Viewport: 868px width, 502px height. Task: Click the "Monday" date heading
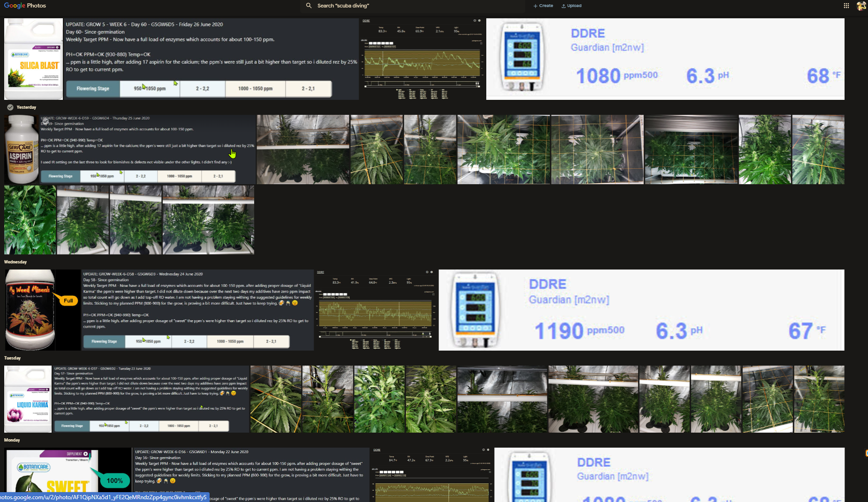point(12,440)
